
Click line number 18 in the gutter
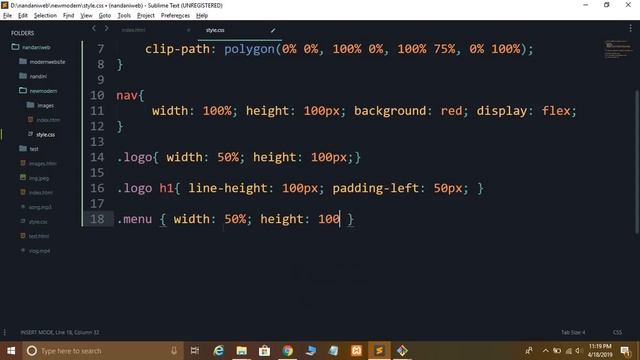97,219
